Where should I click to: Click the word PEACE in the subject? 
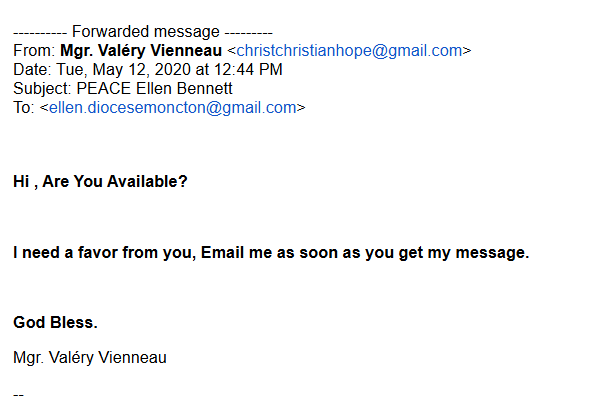(x=104, y=89)
